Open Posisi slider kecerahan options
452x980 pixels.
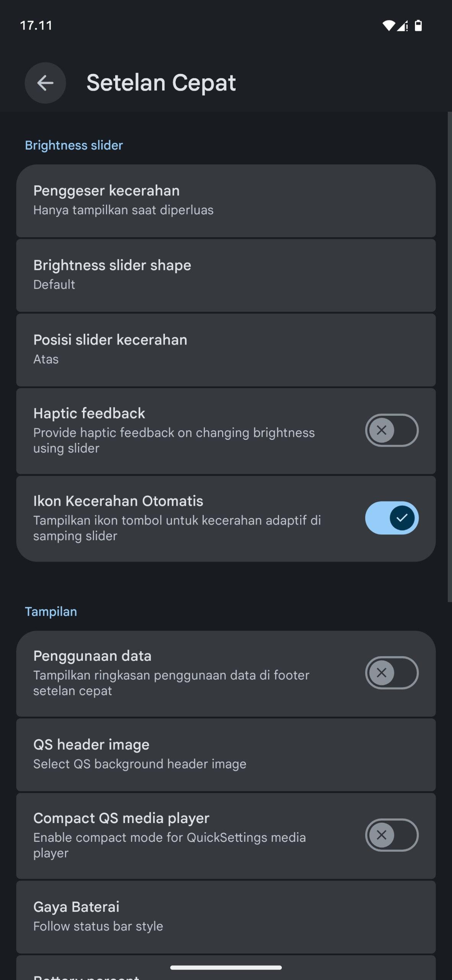pyautogui.click(x=226, y=350)
